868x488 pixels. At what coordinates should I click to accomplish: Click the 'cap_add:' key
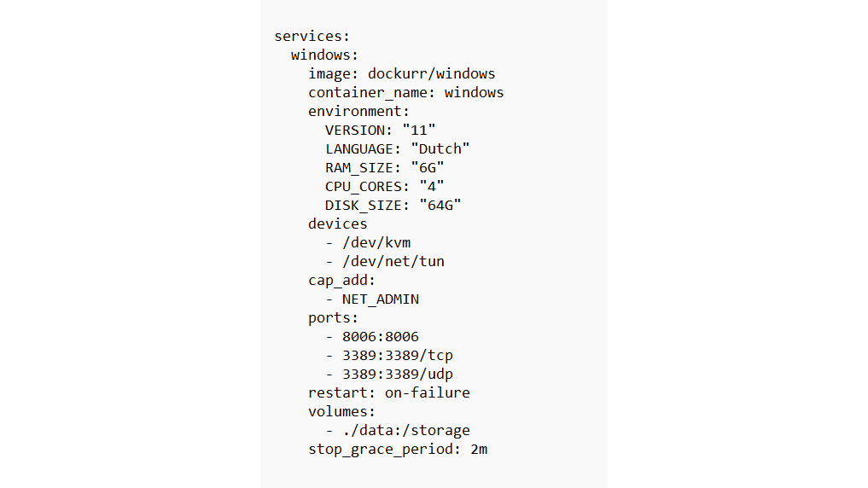342,280
